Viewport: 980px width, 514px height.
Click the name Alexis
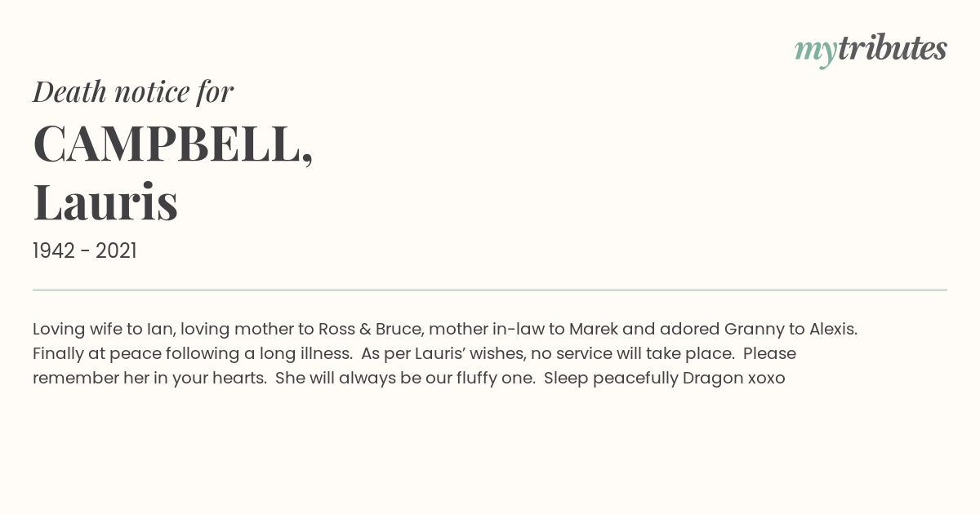(833, 330)
